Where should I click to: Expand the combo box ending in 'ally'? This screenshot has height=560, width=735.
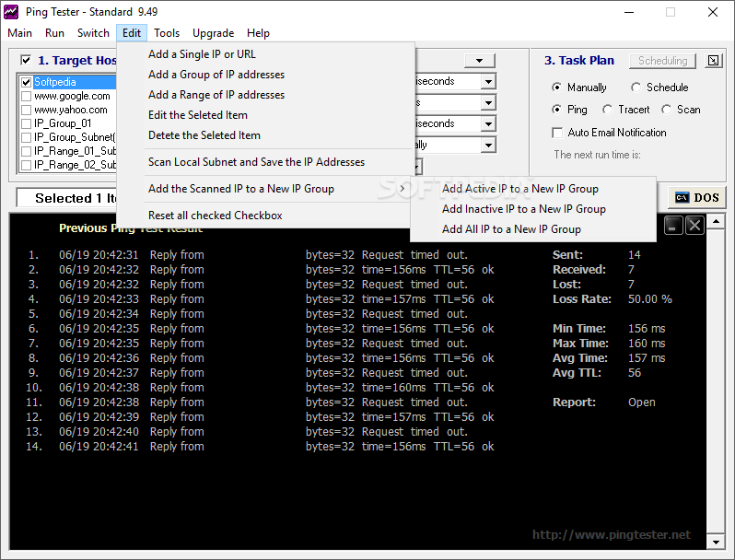[488, 145]
